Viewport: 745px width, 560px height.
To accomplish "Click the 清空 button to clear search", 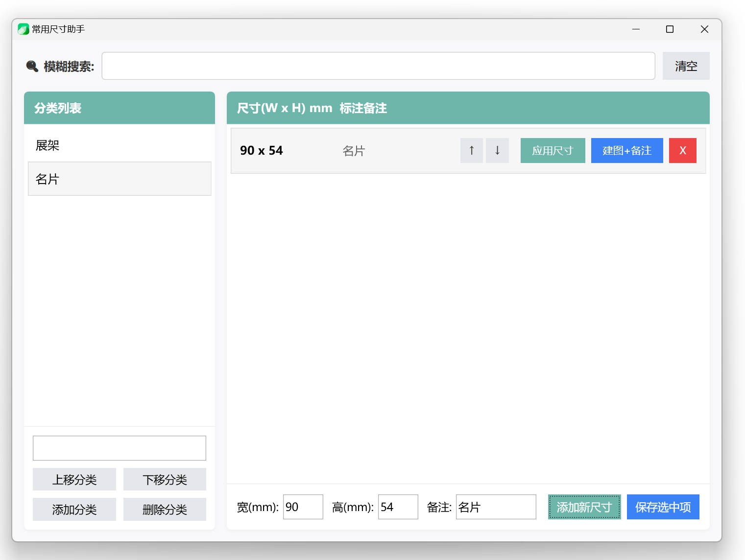I will (686, 66).
